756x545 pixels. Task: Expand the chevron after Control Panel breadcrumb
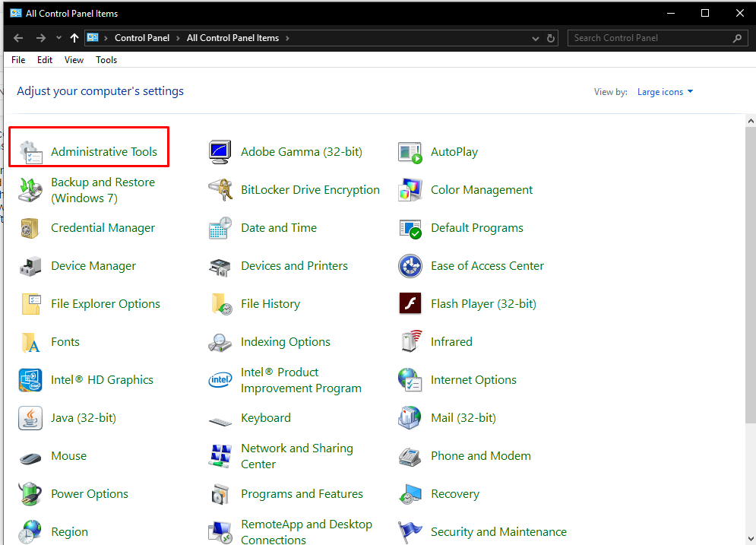178,38
